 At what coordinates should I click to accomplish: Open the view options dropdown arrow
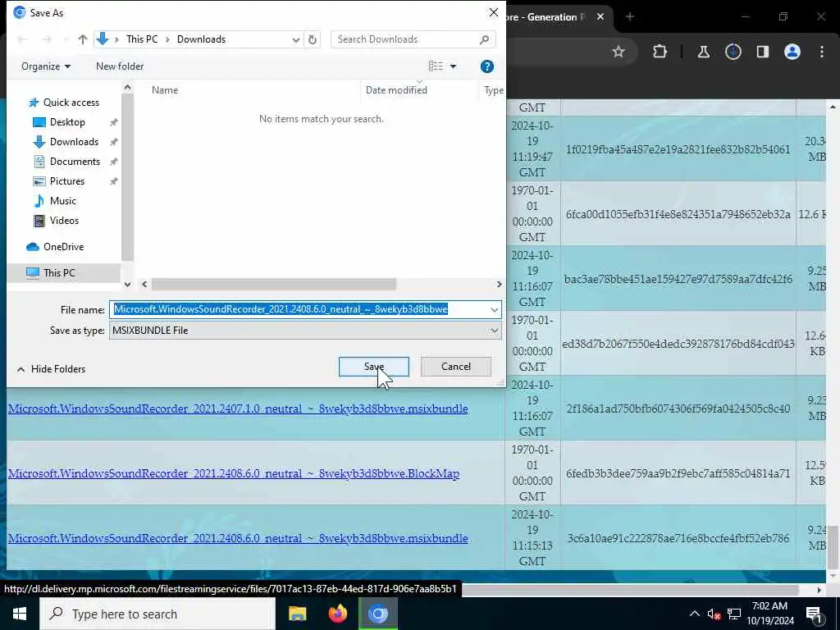point(453,66)
